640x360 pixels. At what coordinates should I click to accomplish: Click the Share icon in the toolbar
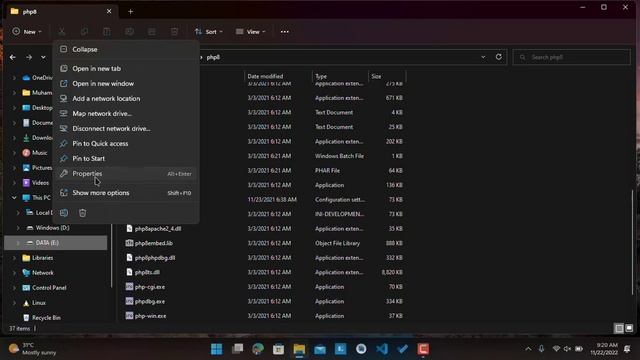152,31
